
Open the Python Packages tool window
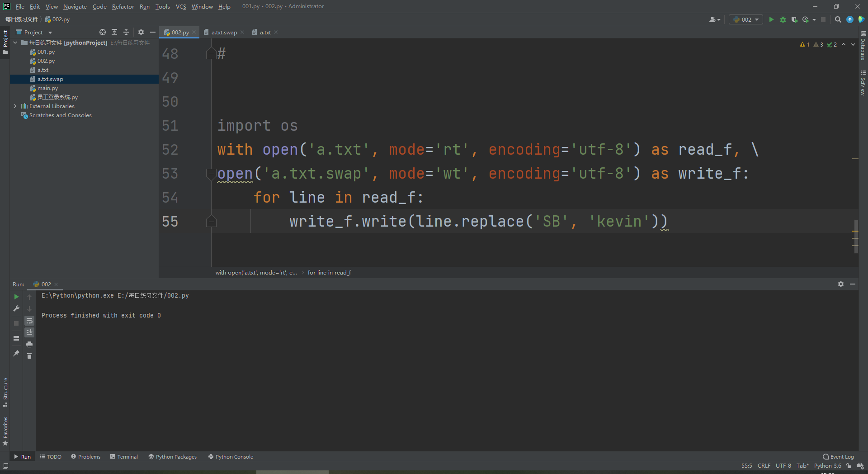pos(173,457)
